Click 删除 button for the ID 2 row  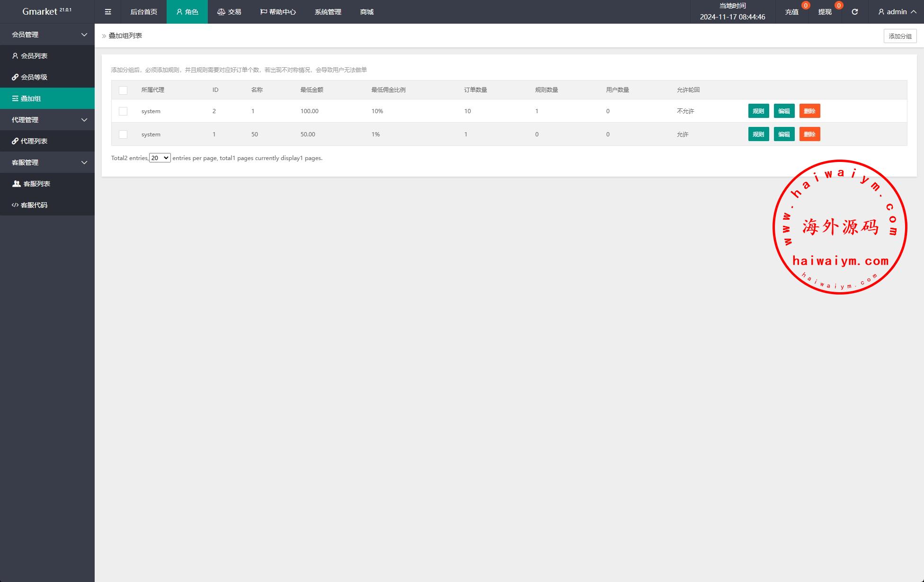tap(809, 111)
